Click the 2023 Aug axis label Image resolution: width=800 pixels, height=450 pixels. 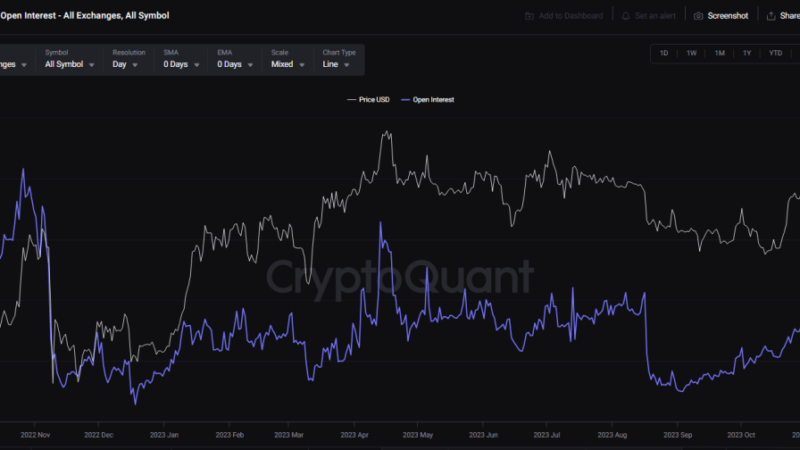(x=612, y=435)
